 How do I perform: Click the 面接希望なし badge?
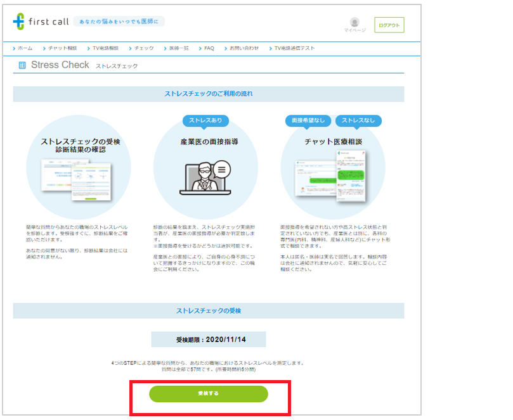click(x=308, y=120)
